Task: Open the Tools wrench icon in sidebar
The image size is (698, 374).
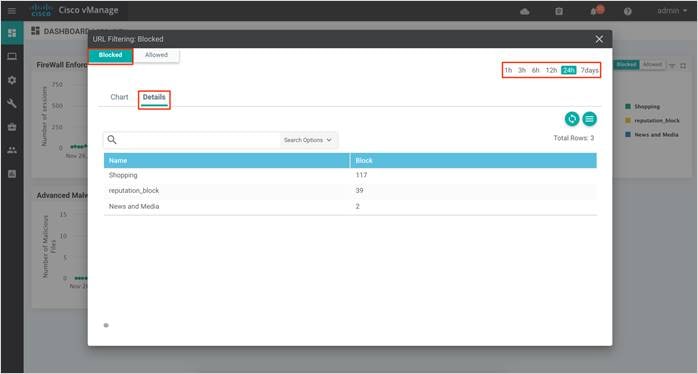Action: coord(12,104)
